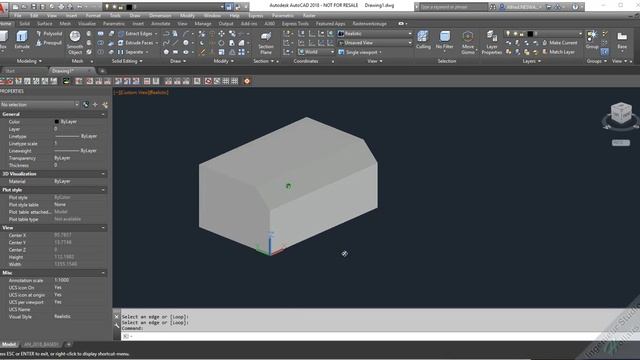Image resolution: width=640 pixels, height=360 pixels.
Task: Click the binoculars search icon in title bar
Action: point(493,7)
